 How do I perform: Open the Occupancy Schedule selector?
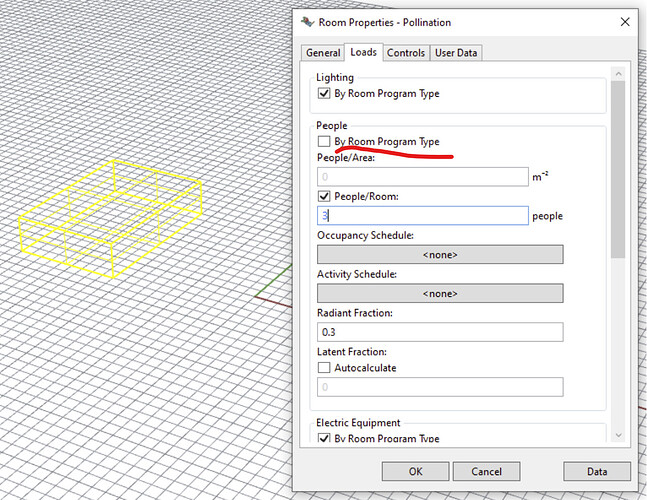point(440,255)
